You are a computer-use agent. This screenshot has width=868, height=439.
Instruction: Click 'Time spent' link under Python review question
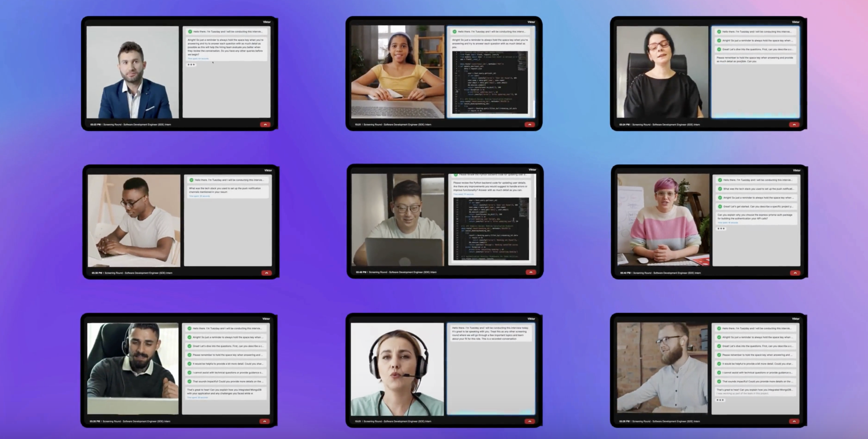pyautogui.click(x=464, y=194)
